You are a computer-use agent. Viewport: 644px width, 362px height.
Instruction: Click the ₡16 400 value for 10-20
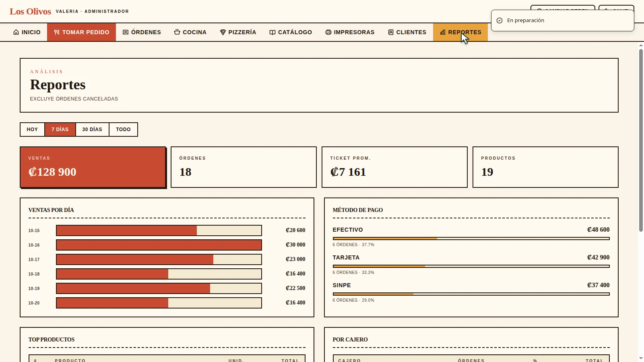[x=295, y=303]
